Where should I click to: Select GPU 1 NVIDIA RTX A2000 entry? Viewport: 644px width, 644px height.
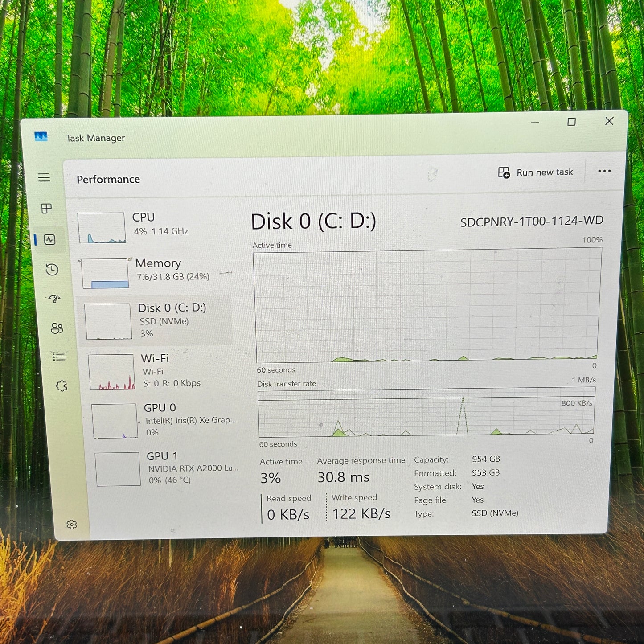(x=167, y=468)
